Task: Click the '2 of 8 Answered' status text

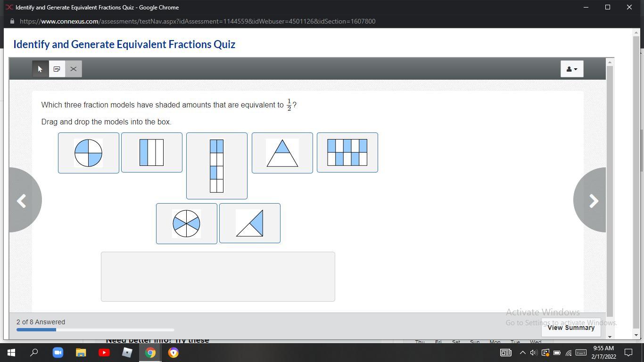Action: coord(41,322)
